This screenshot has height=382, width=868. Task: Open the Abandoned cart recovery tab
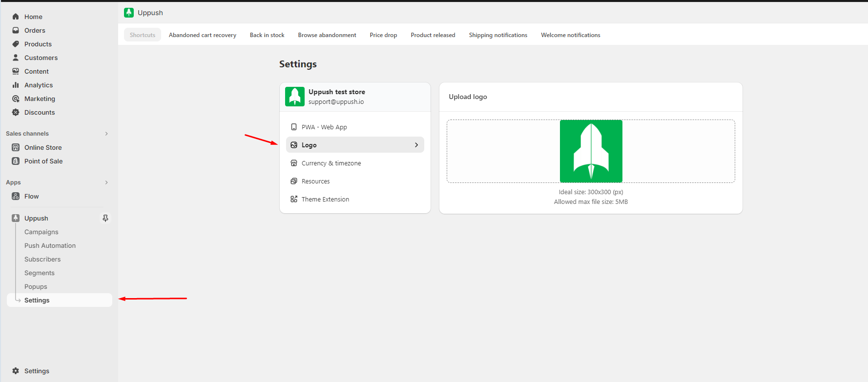pyautogui.click(x=202, y=35)
